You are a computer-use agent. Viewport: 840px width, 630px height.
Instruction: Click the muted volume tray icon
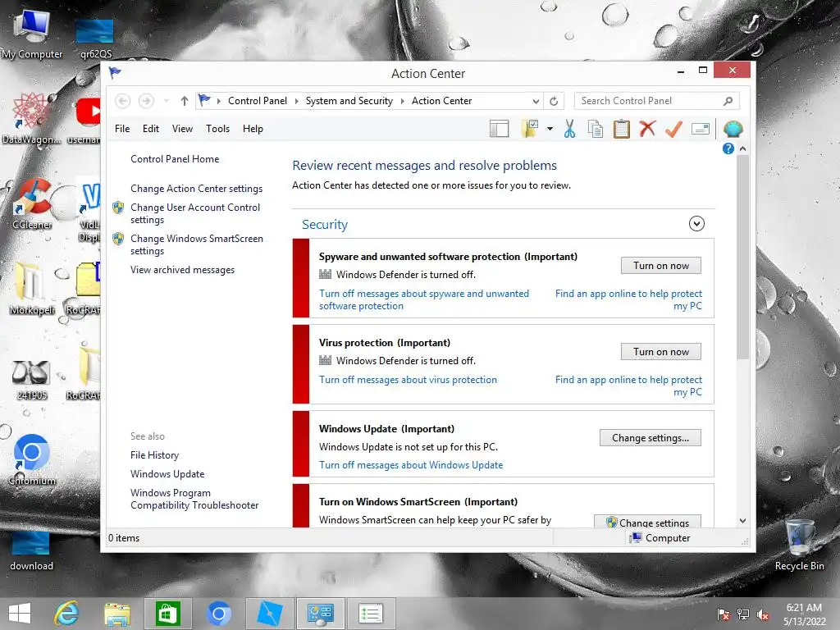click(763, 614)
